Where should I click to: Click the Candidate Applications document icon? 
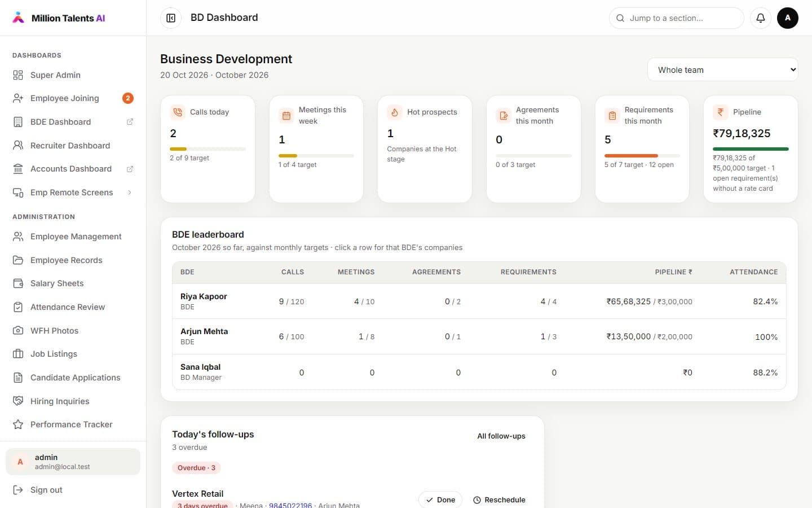(18, 378)
